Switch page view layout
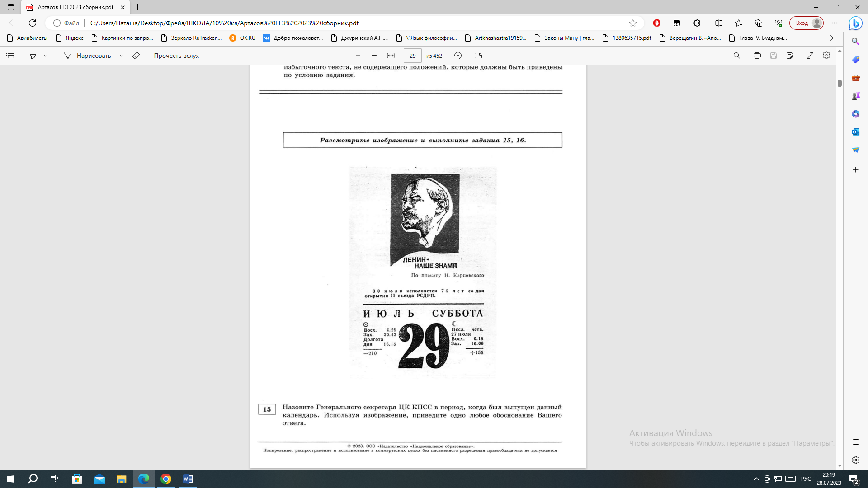The image size is (868, 488). [x=478, y=56]
